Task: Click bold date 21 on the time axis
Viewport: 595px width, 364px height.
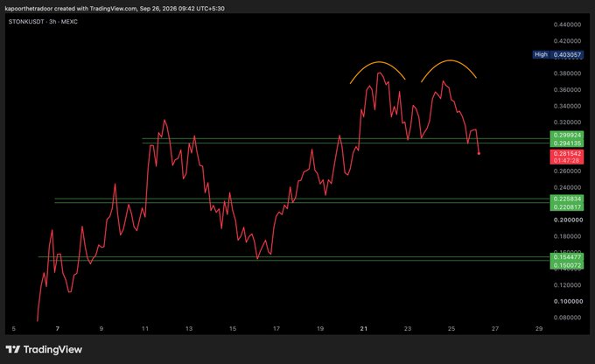Action: pyautogui.click(x=364, y=329)
